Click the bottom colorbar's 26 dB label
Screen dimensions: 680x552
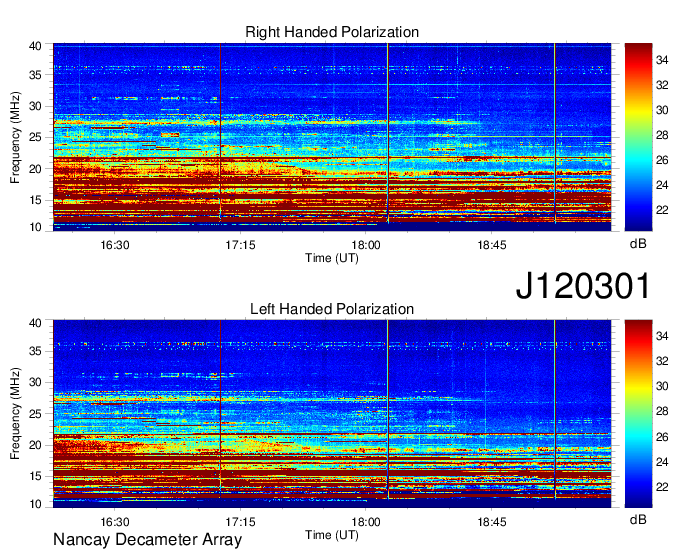point(662,437)
